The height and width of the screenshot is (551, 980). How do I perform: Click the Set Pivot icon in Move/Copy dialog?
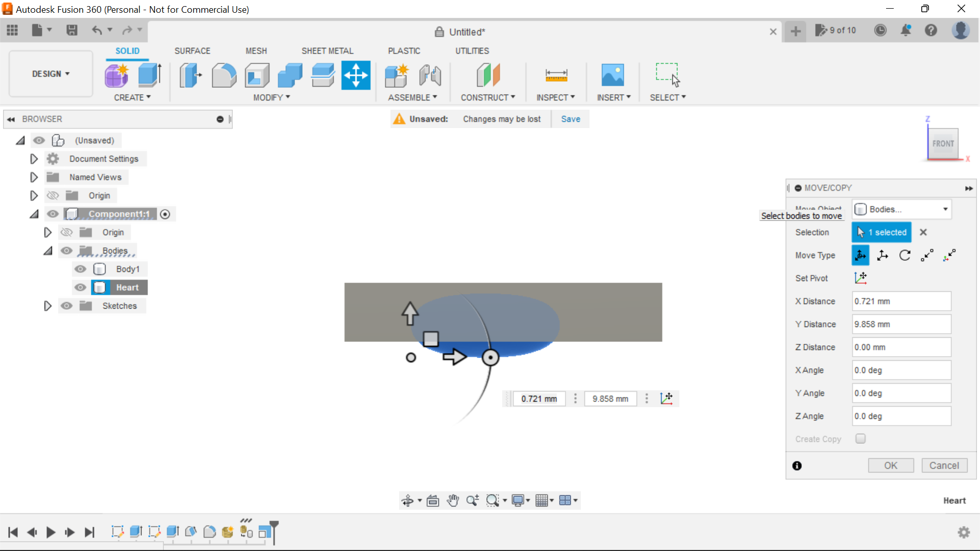click(x=861, y=278)
